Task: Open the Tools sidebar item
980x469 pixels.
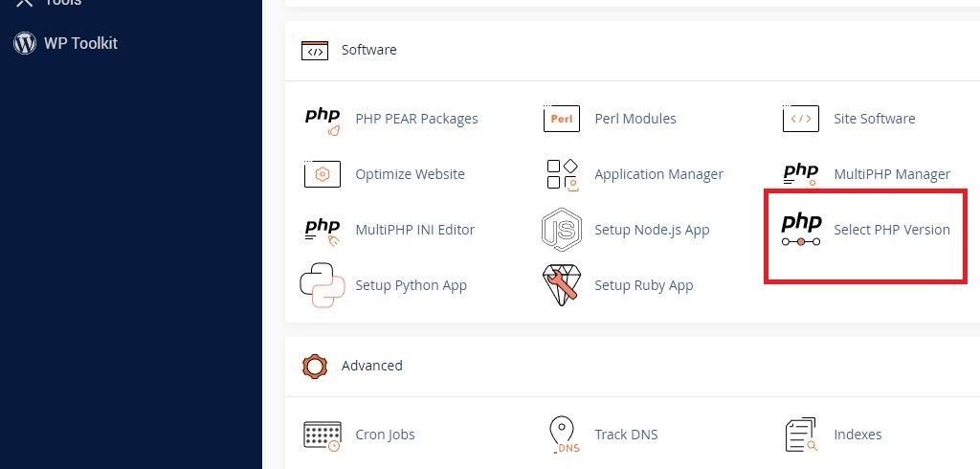Action: (49, 3)
